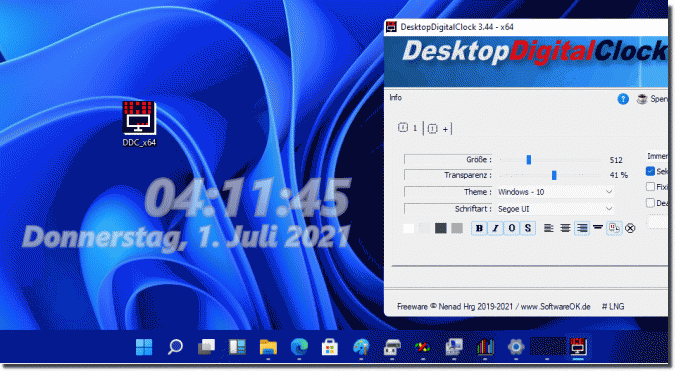Open the Info menu
The image size is (675, 371).
coord(396,98)
